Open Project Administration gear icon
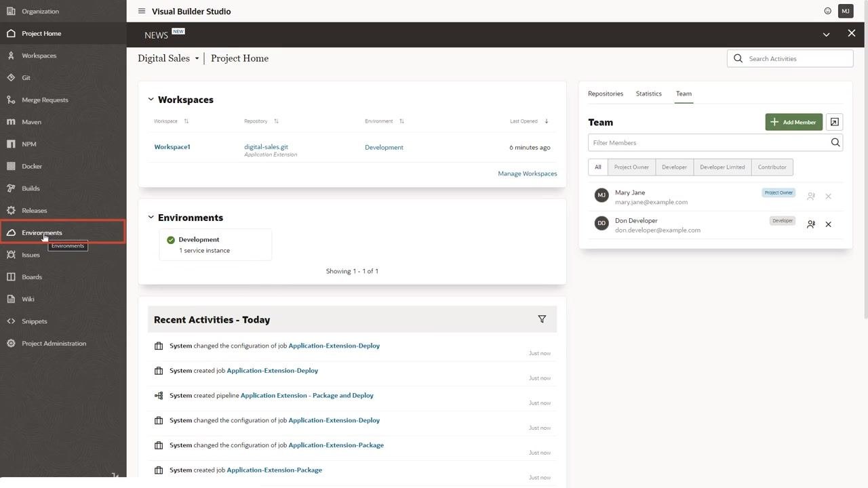 pos(11,344)
